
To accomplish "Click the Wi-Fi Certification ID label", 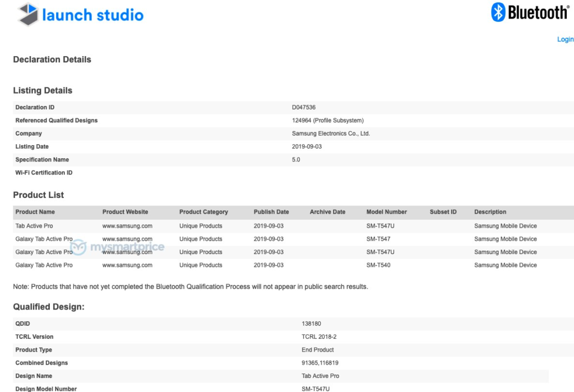I will pos(44,173).
